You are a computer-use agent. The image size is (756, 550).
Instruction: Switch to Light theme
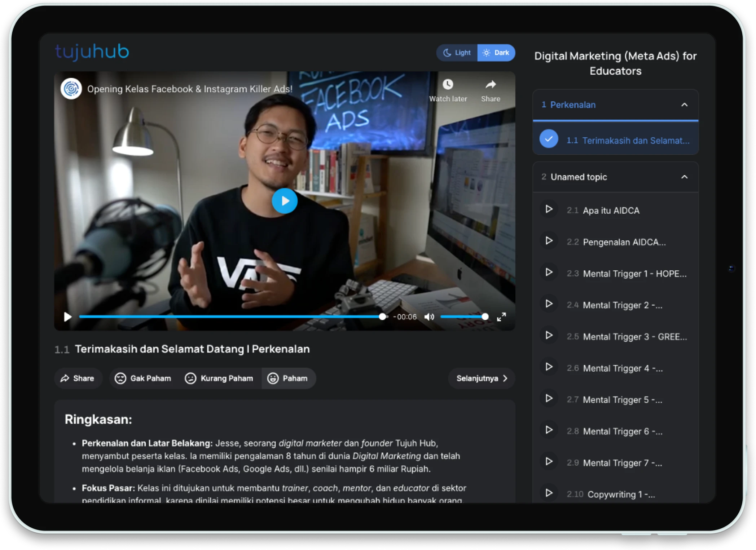pos(457,53)
